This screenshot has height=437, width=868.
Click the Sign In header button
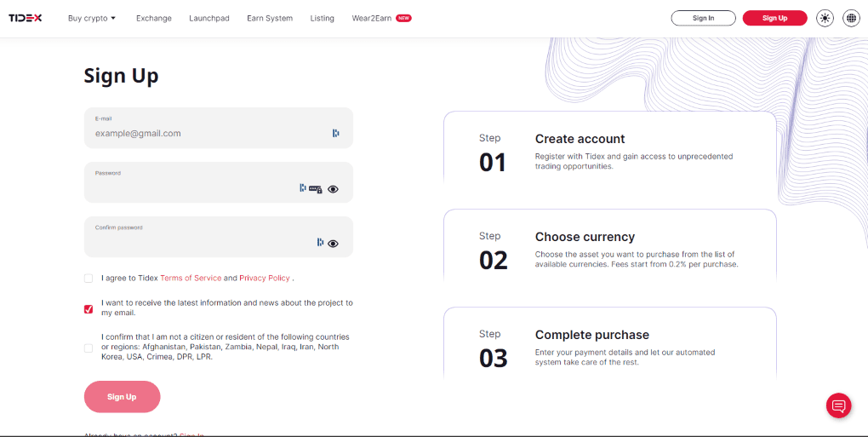click(703, 18)
